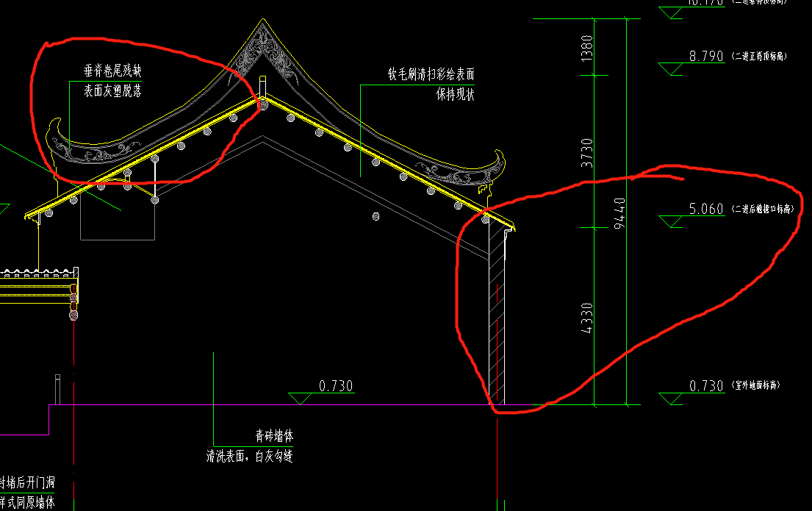
Task: Select the elevation triangle symbol under 5.060
Action: [x=671, y=222]
